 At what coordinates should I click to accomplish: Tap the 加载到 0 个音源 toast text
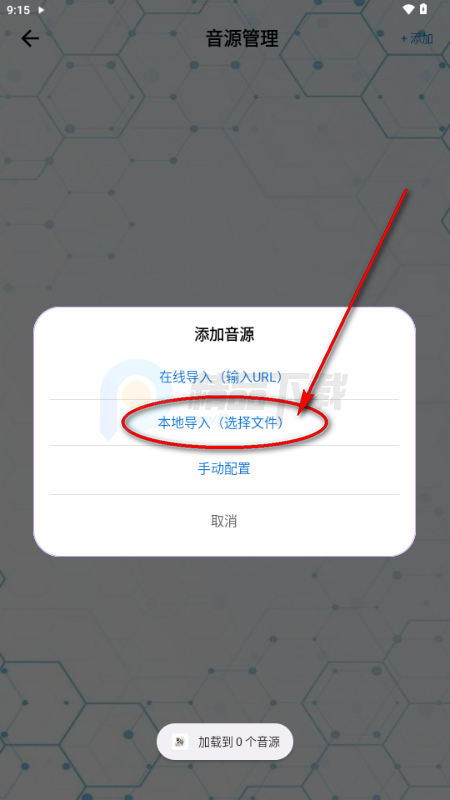[239, 742]
